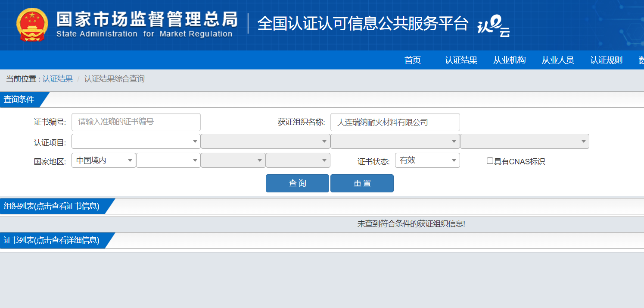Click the 组织列表 section header

point(52,206)
